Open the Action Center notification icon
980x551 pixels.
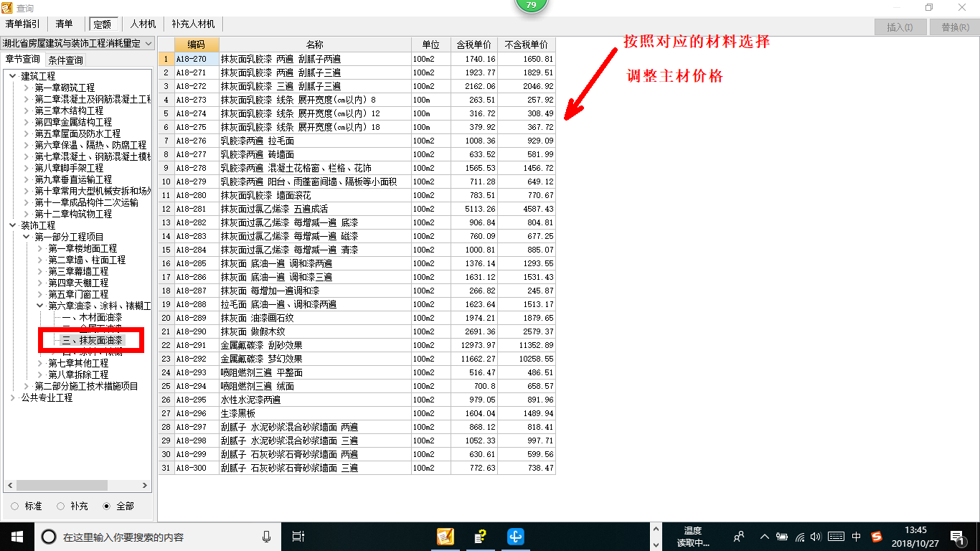tap(957, 537)
